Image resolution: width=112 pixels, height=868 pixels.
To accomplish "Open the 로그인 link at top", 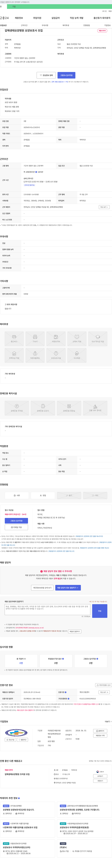I will [x=105, y=11].
